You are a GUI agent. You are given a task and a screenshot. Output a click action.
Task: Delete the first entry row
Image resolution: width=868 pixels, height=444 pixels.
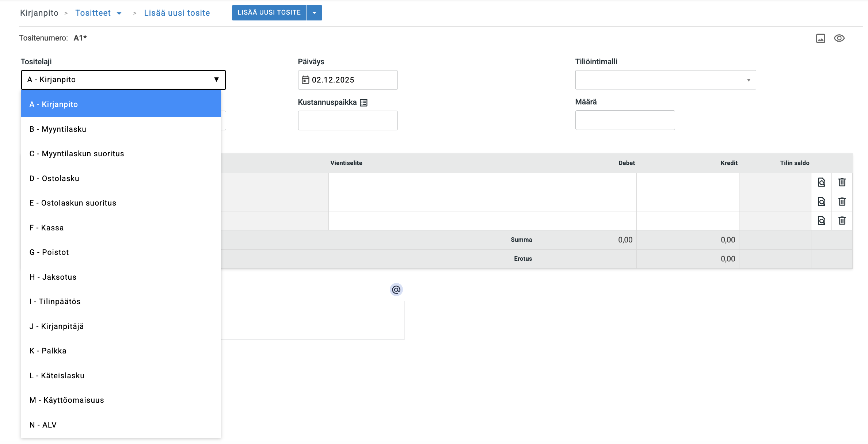(x=842, y=182)
